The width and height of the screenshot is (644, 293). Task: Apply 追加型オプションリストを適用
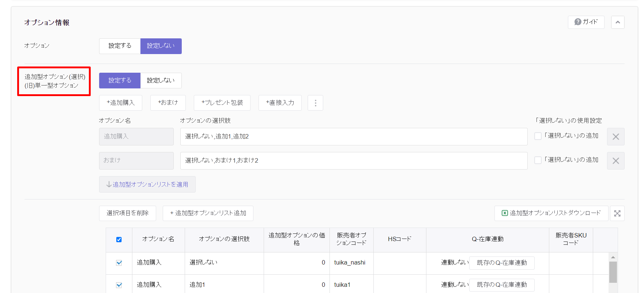[147, 184]
